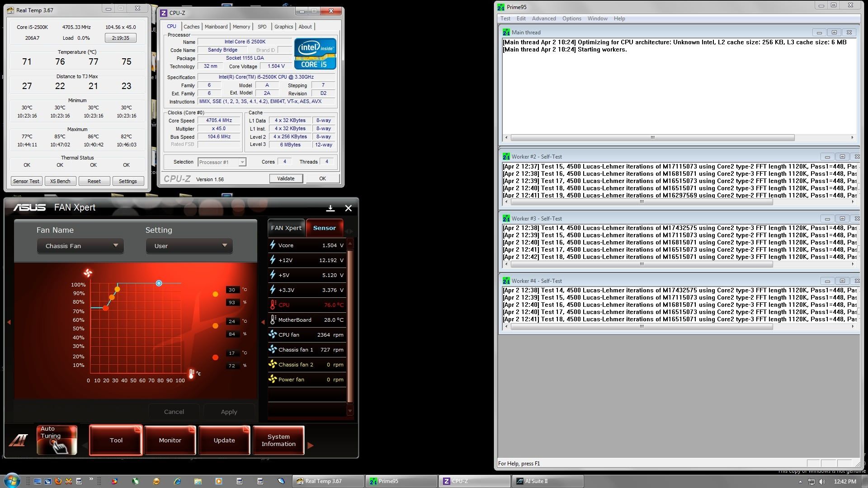
Task: Click the 2:19:35 timer button in Real Temp
Action: pos(120,38)
